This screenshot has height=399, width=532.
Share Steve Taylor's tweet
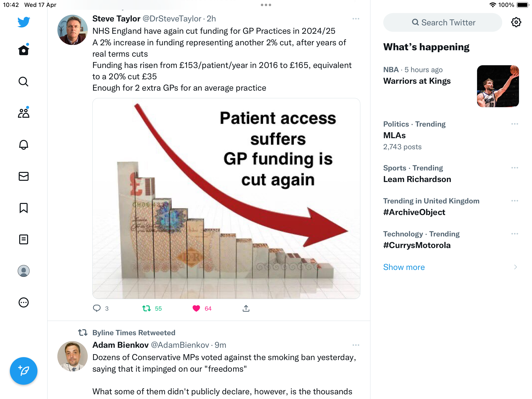point(246,308)
